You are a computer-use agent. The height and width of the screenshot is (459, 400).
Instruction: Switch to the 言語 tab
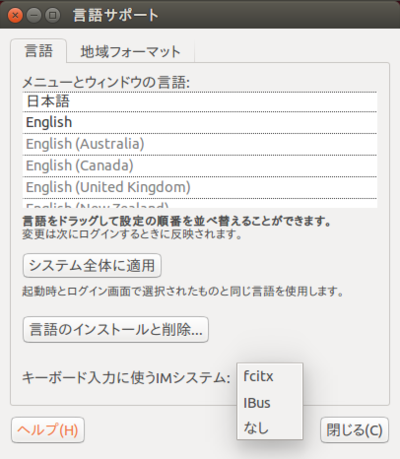tap(39, 51)
